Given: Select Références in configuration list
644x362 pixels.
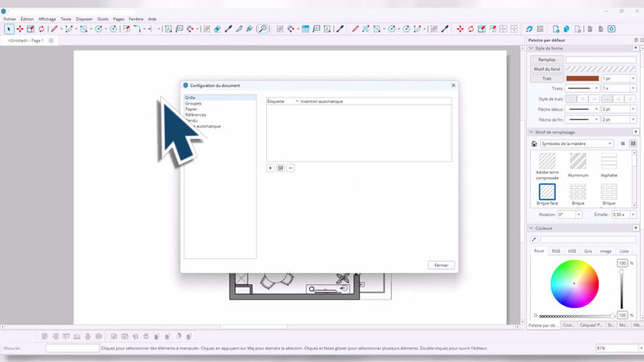Looking at the screenshot, I should [x=195, y=115].
